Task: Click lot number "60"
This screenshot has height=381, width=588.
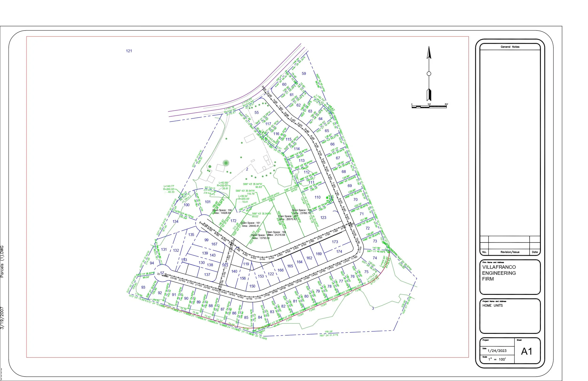Action: (x=284, y=84)
